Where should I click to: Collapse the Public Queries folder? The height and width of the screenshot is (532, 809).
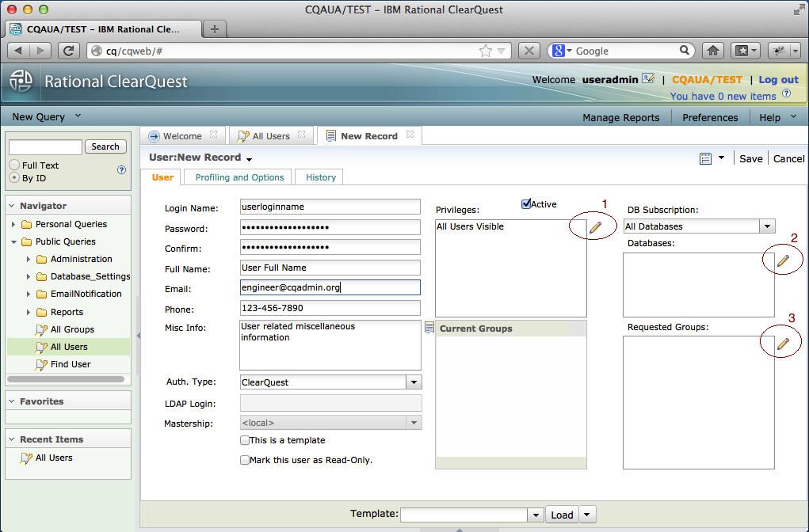[x=13, y=241]
